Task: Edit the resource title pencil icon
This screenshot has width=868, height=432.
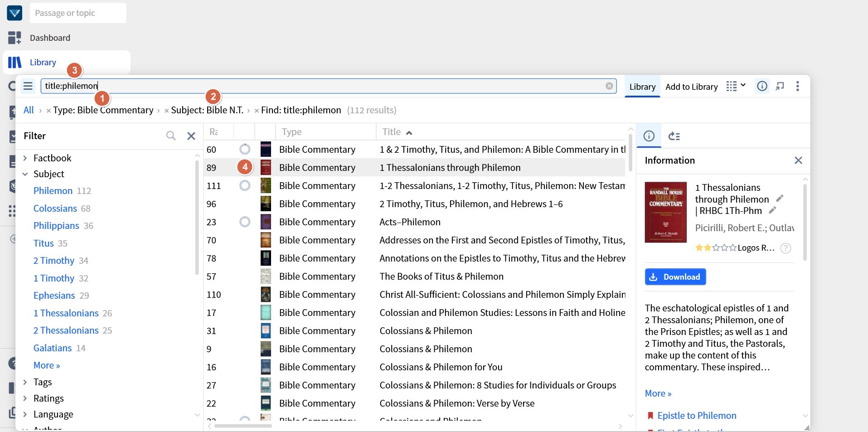Action: (x=780, y=199)
